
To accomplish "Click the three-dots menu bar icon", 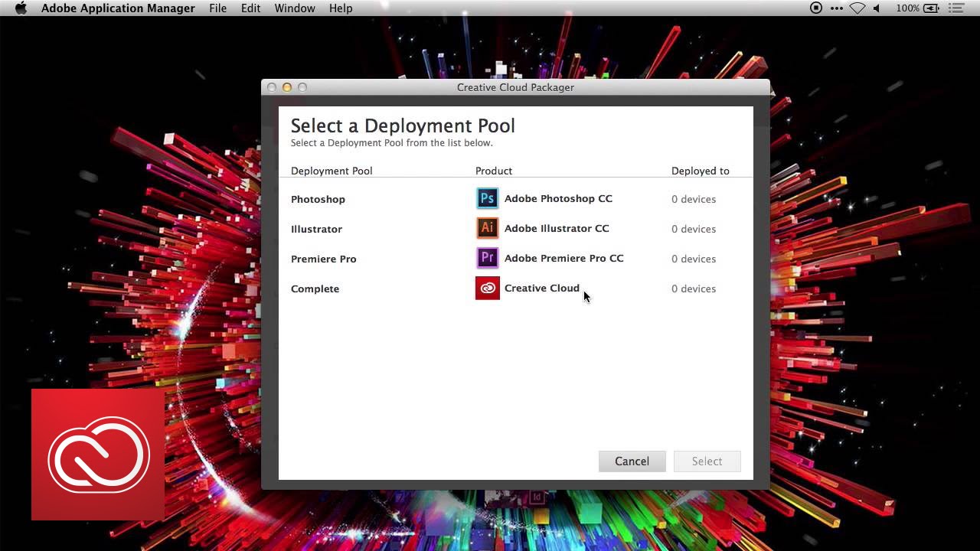I will point(836,8).
